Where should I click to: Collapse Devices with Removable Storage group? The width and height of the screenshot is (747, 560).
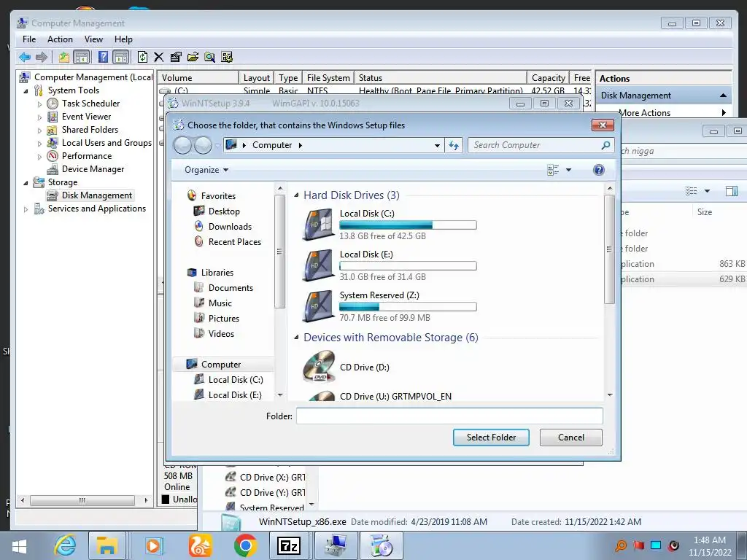(x=296, y=337)
